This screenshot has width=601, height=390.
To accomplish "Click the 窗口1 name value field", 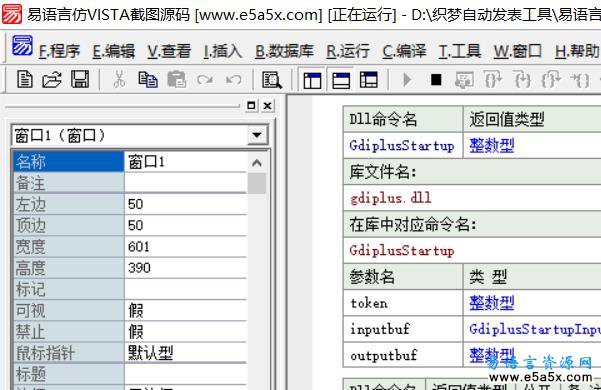I will 186,162.
